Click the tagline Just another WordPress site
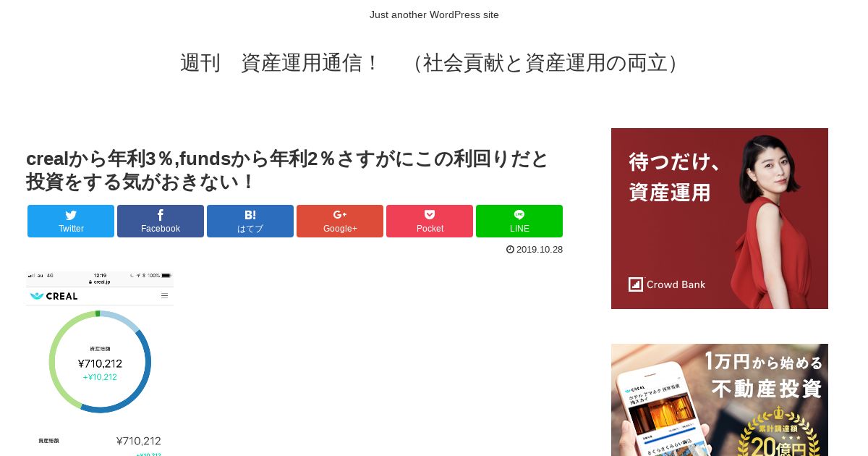This screenshot has height=456, width=868. 434,14
